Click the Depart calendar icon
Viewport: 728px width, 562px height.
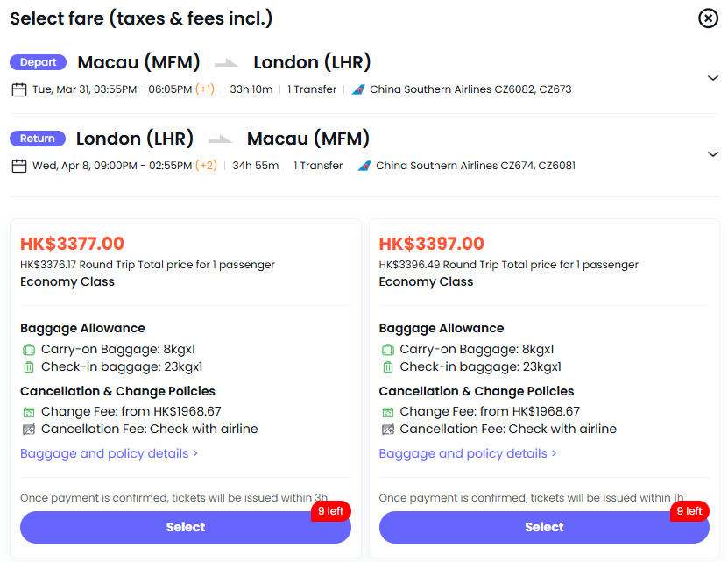pos(19,89)
